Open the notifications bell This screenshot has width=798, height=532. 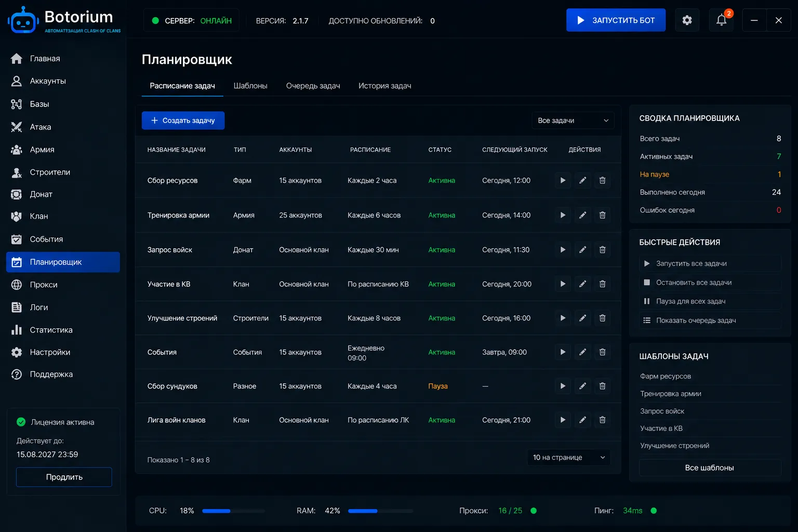722,20
